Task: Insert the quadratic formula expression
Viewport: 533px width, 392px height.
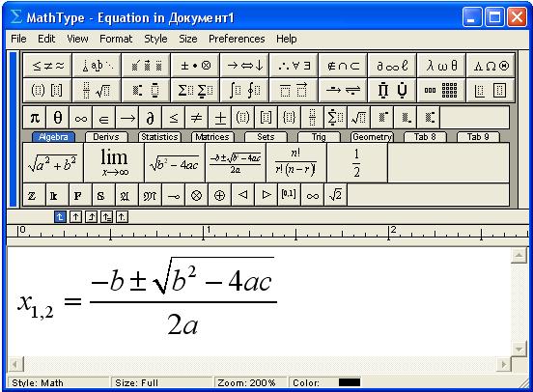Action: [236, 163]
